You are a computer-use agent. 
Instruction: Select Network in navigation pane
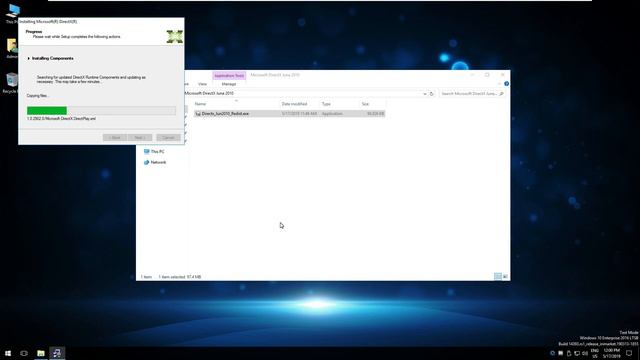pos(155,162)
